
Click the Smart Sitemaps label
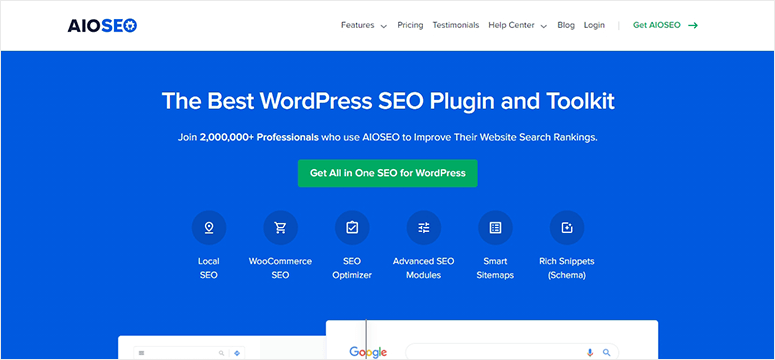495,268
